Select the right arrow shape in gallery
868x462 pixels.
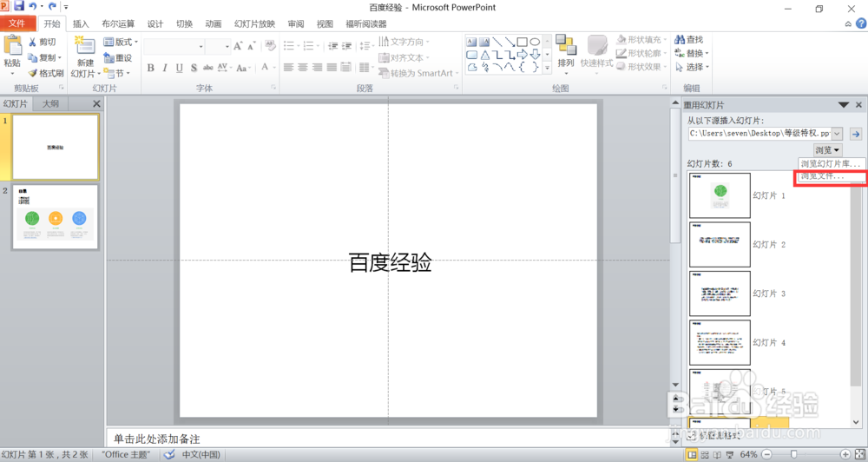522,55
